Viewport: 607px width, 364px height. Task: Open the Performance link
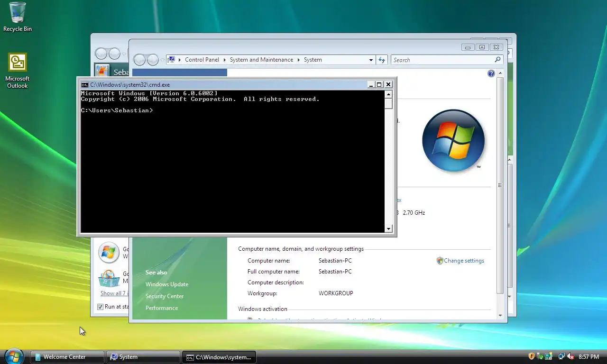[x=162, y=308]
